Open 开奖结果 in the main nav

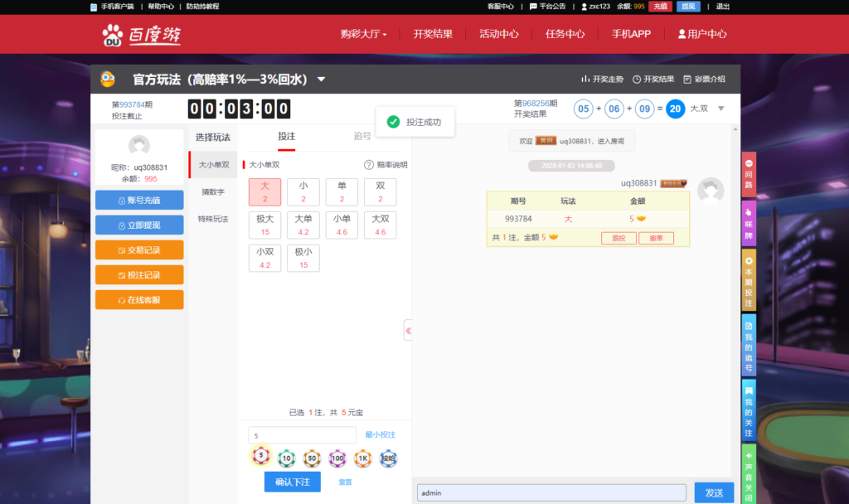433,34
